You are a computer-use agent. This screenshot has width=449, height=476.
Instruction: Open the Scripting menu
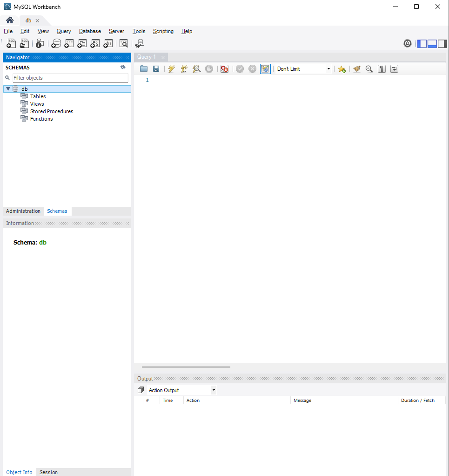coord(163,31)
